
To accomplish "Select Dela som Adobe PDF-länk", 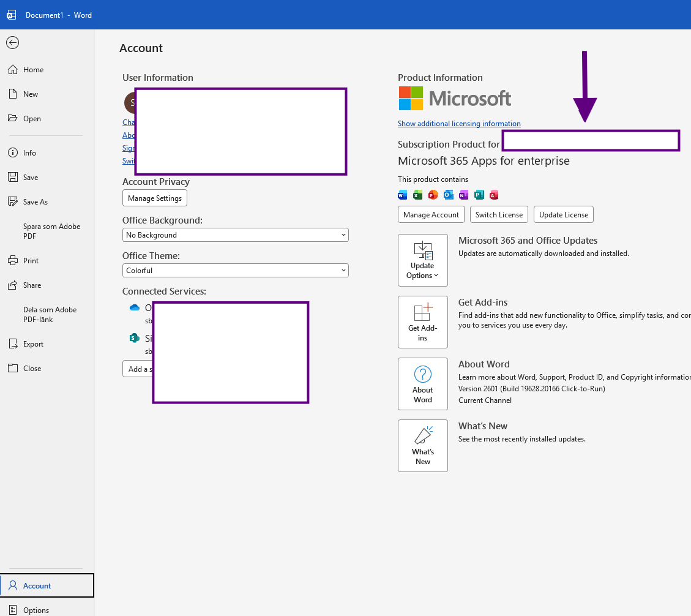I will [x=47, y=314].
